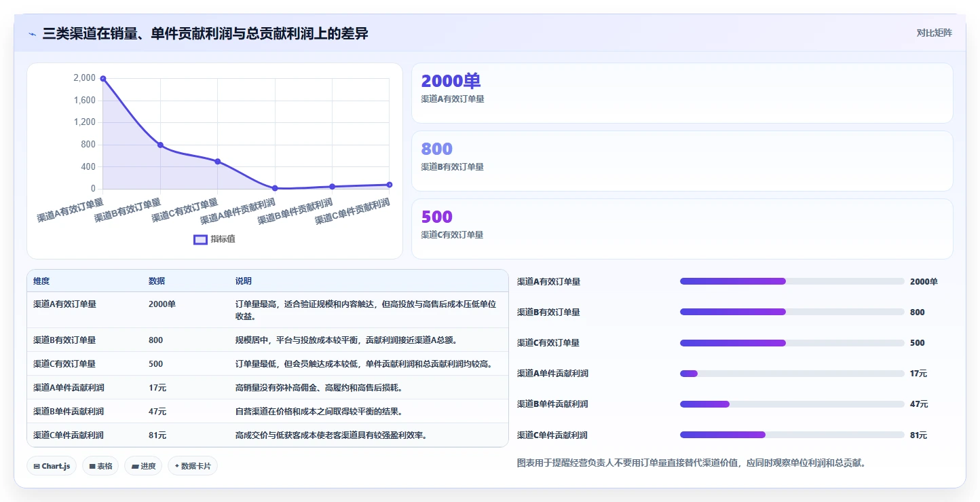The width and height of the screenshot is (980, 502).
Task: Click the 2,000 y-axis label
Action: tap(84, 78)
